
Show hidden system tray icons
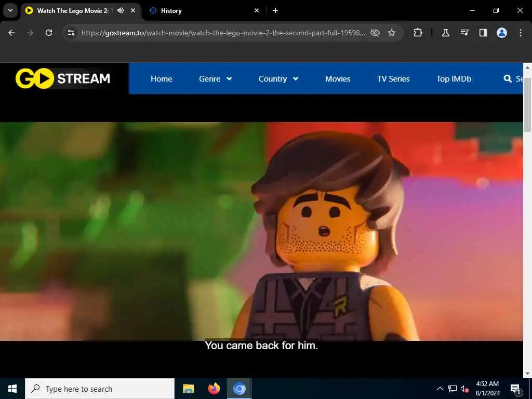(440, 389)
